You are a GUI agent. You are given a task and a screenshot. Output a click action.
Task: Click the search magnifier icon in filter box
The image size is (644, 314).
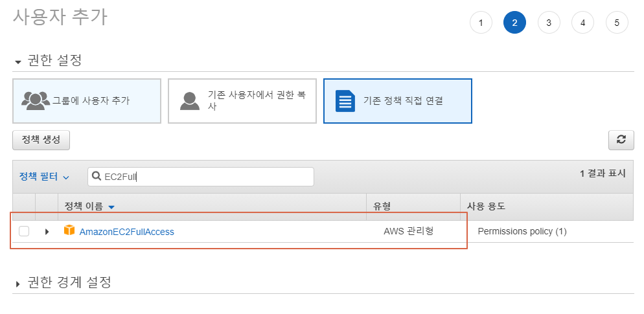pyautogui.click(x=97, y=177)
